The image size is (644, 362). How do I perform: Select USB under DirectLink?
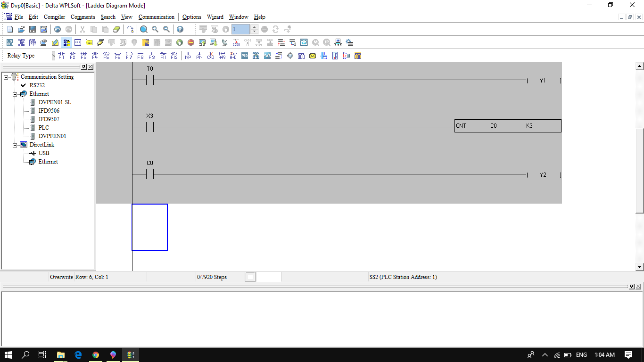coord(44,153)
